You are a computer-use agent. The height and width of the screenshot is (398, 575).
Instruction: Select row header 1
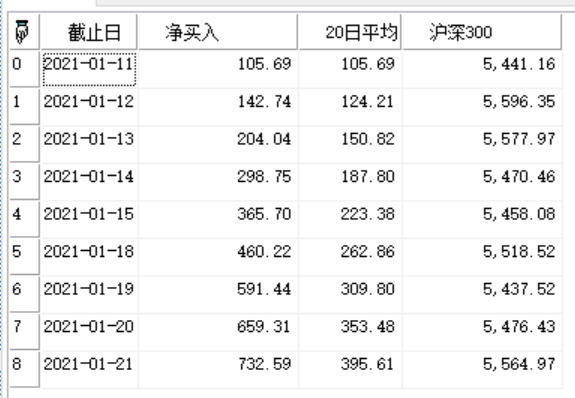(x=24, y=106)
